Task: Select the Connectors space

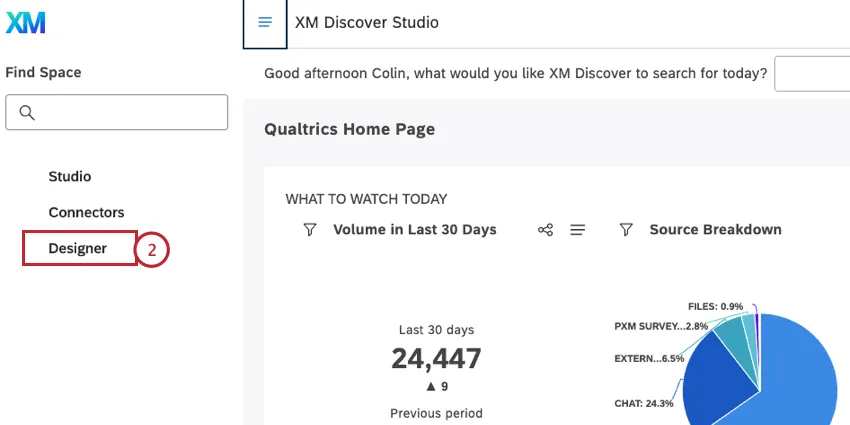Action: 86,212
